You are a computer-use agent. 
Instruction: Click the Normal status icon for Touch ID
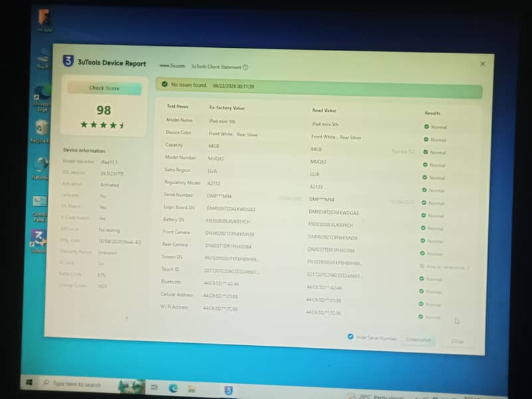click(422, 279)
